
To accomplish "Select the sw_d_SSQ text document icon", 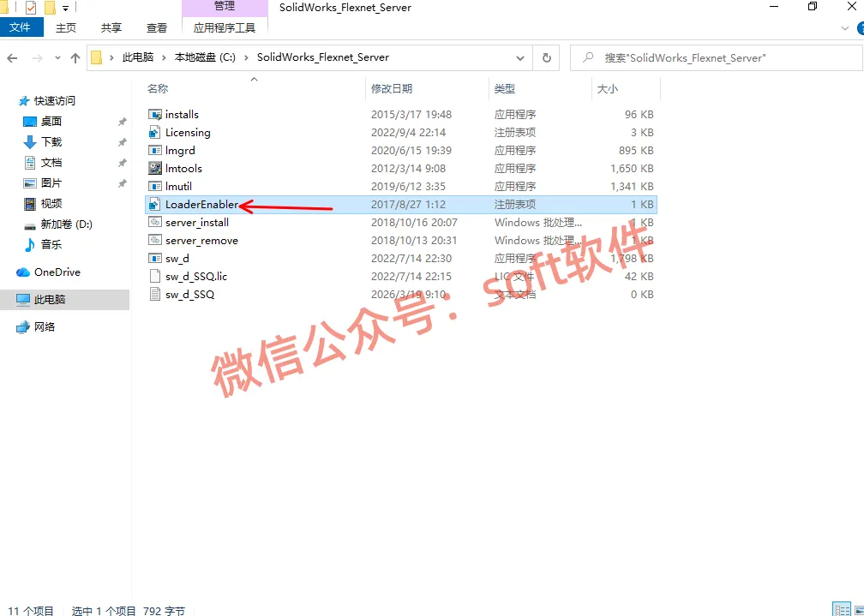I will [155, 295].
